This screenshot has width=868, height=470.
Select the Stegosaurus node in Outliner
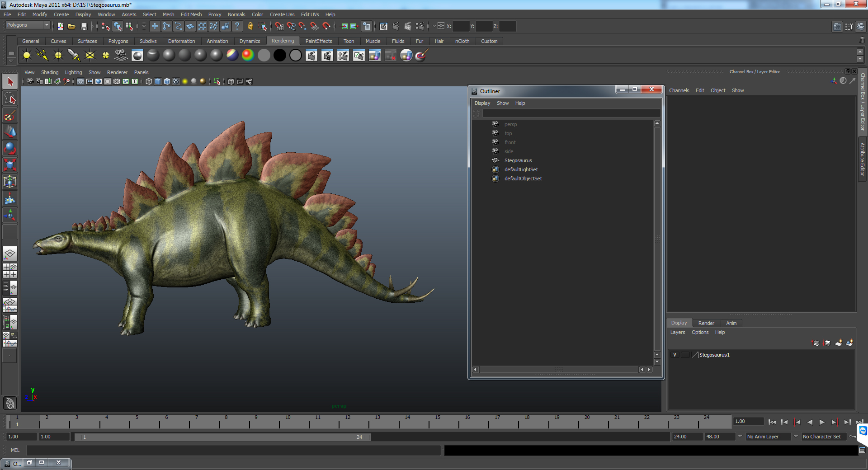(x=518, y=160)
